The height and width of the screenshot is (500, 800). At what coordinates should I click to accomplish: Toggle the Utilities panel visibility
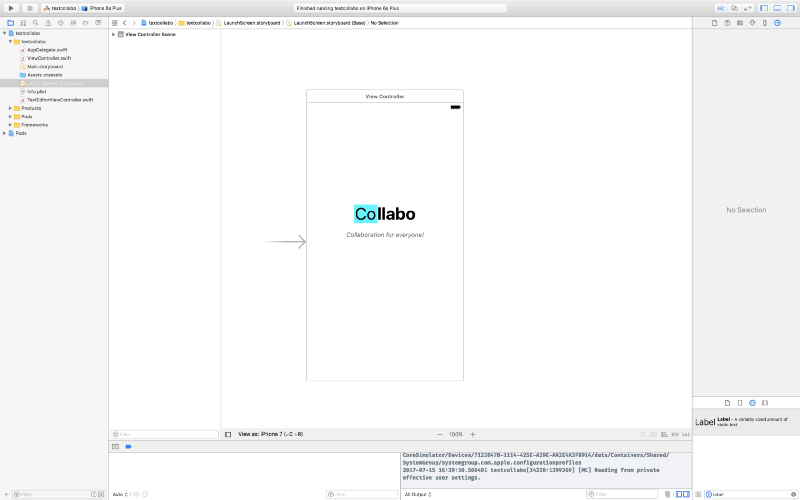point(788,8)
